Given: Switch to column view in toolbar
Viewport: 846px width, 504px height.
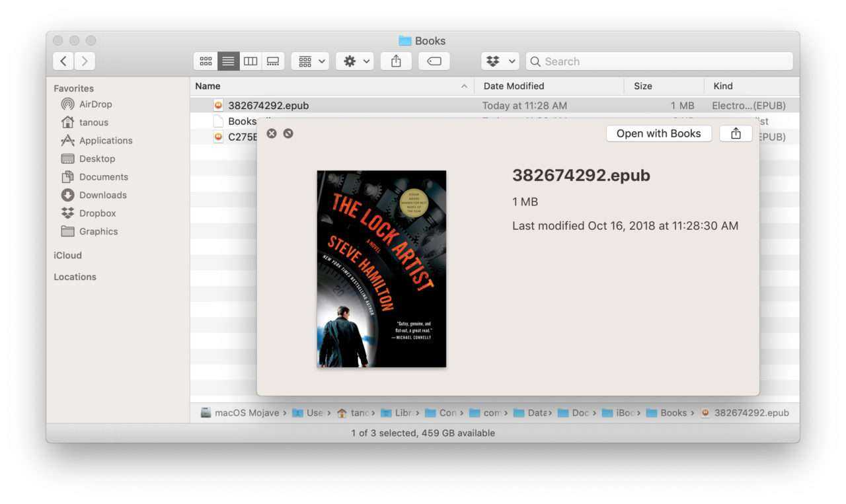Looking at the screenshot, I should (250, 61).
